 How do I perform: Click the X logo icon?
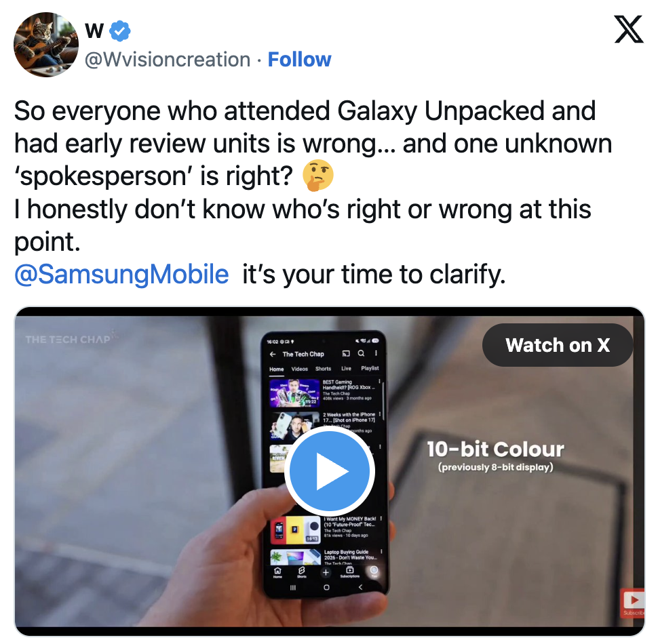click(x=628, y=29)
